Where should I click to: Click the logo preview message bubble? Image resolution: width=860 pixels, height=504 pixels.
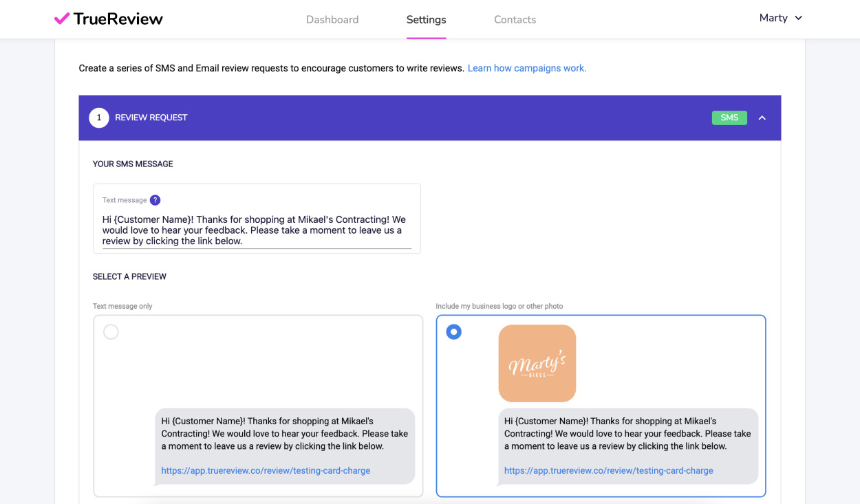628,446
